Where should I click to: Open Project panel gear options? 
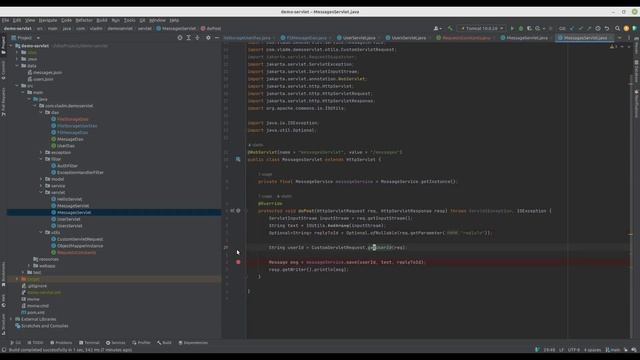coord(208,38)
